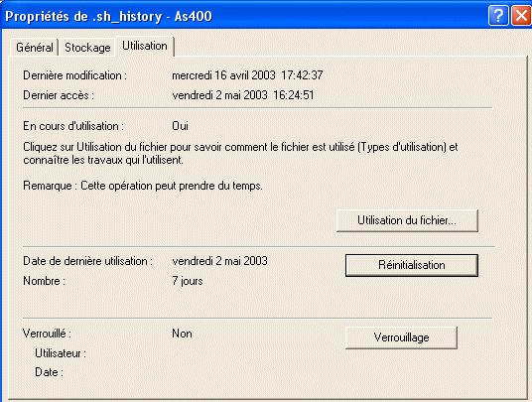Screen dimensions: 532x402
Task: Click the question mark help icon
Action: tap(498, 15)
